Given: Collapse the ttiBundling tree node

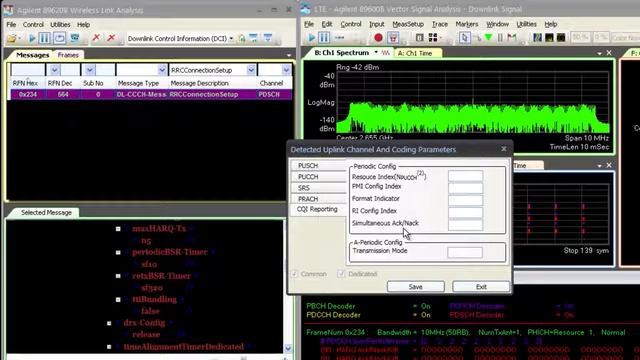Looking at the screenshot, I should (118, 300).
